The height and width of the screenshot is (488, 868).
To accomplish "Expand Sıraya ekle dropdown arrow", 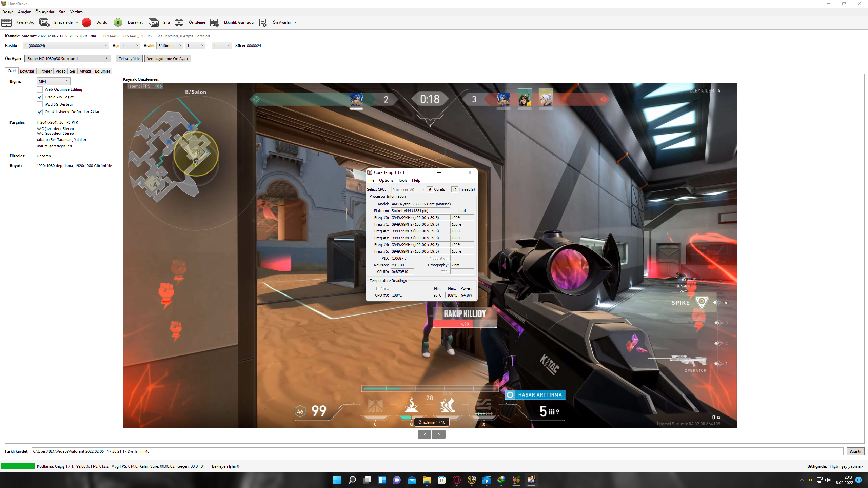I will tap(77, 22).
